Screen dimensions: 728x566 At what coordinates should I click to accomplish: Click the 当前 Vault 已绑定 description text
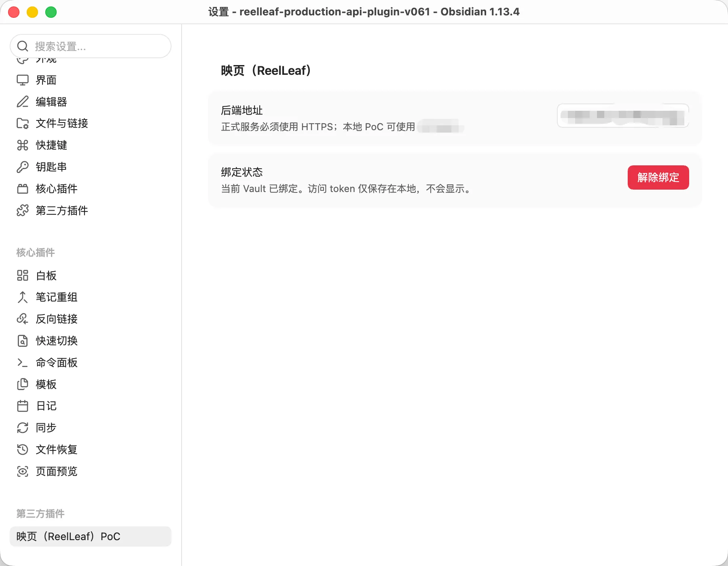pyautogui.click(x=346, y=189)
